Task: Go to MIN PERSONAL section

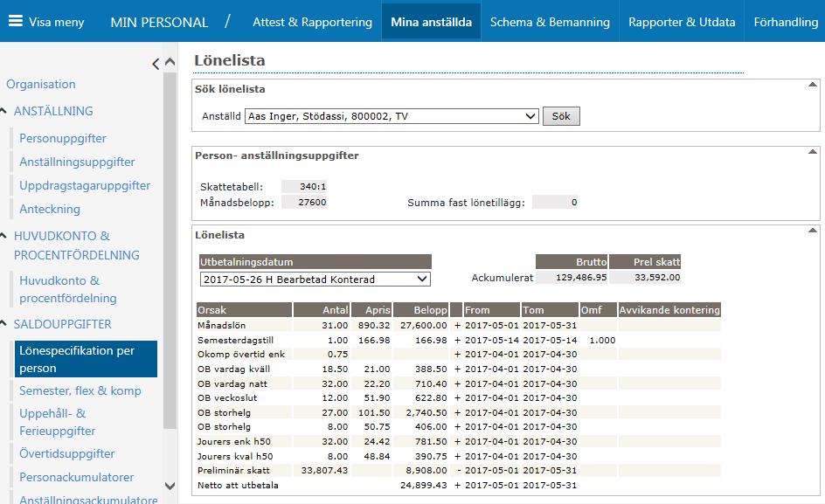Action: (x=159, y=22)
